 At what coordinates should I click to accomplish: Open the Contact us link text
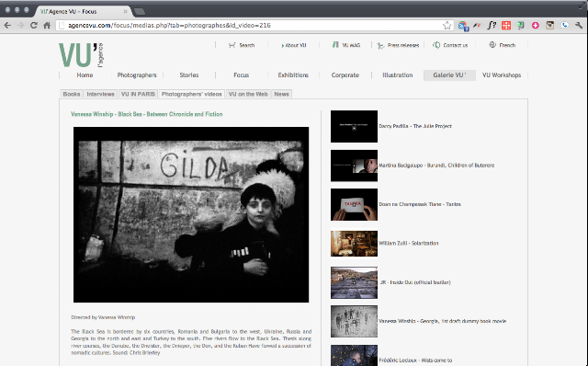click(456, 45)
